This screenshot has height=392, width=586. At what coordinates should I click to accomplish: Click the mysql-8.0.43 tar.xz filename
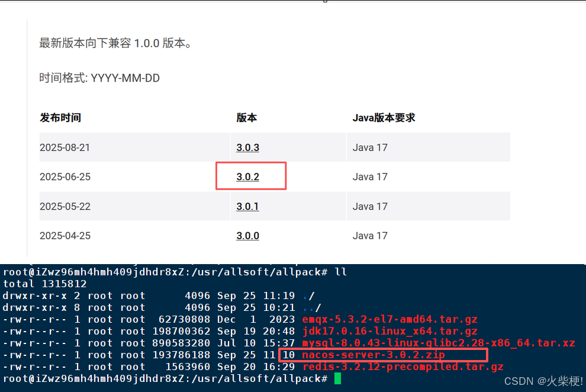click(439, 343)
